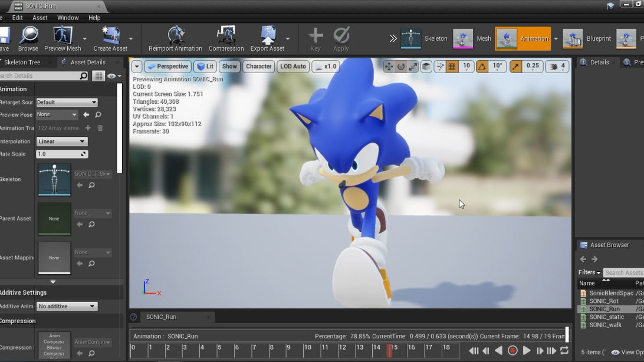Browse to Preview Pose asset magnifier
644x362 pixels.
click(x=98, y=114)
